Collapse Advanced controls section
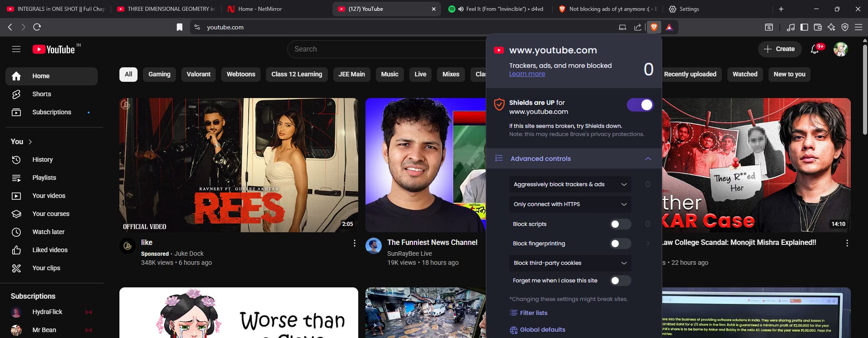Image resolution: width=868 pixels, height=338 pixels. tap(574, 159)
